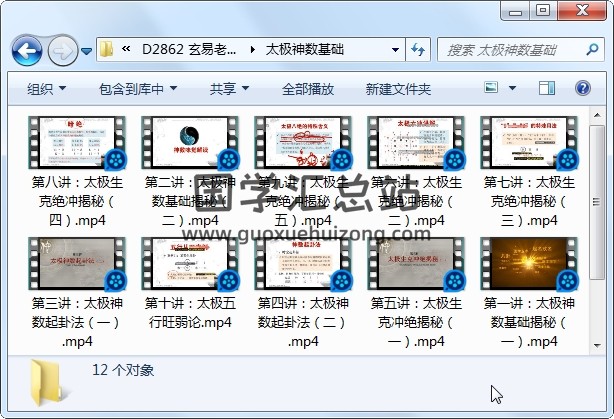
Task: Open the 共享 dropdown menu
Action: coord(229,89)
